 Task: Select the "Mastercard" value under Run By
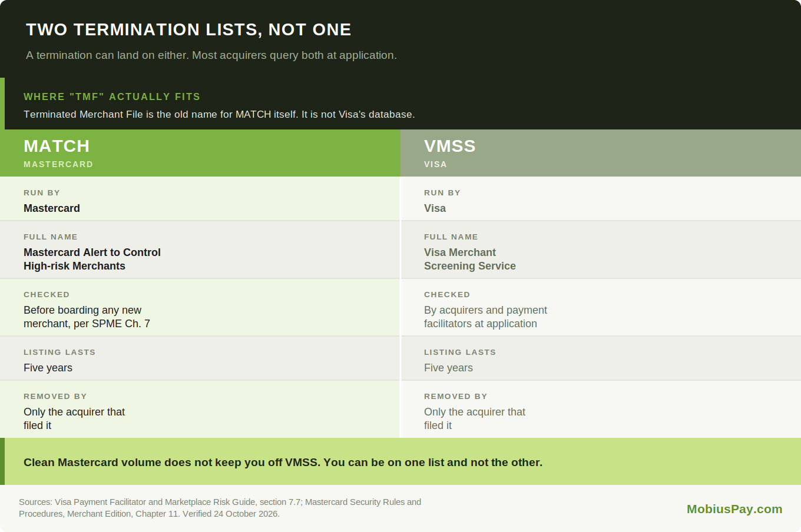(52, 208)
